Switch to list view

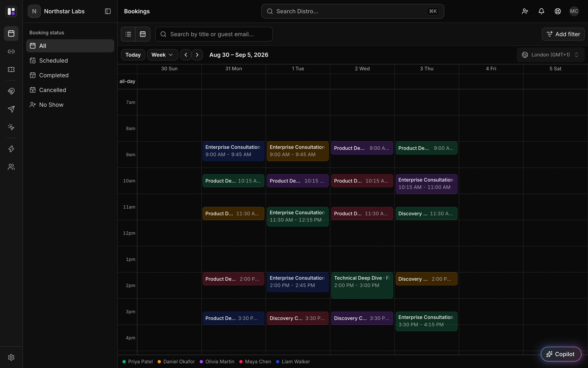[128, 34]
